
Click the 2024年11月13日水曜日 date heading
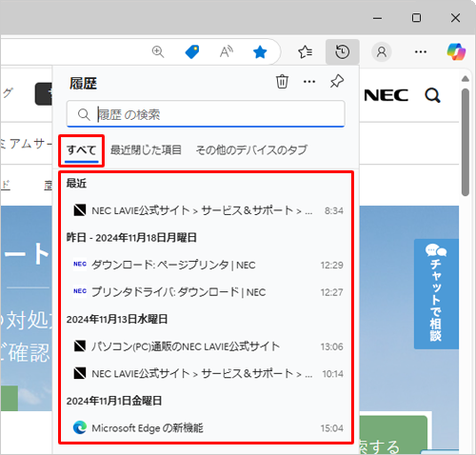click(x=117, y=319)
